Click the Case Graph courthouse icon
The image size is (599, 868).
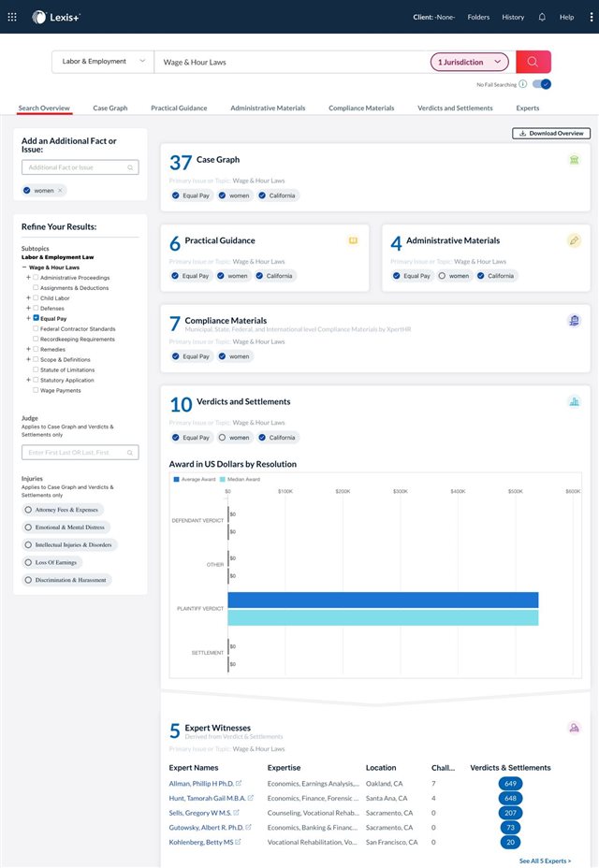coord(574,160)
